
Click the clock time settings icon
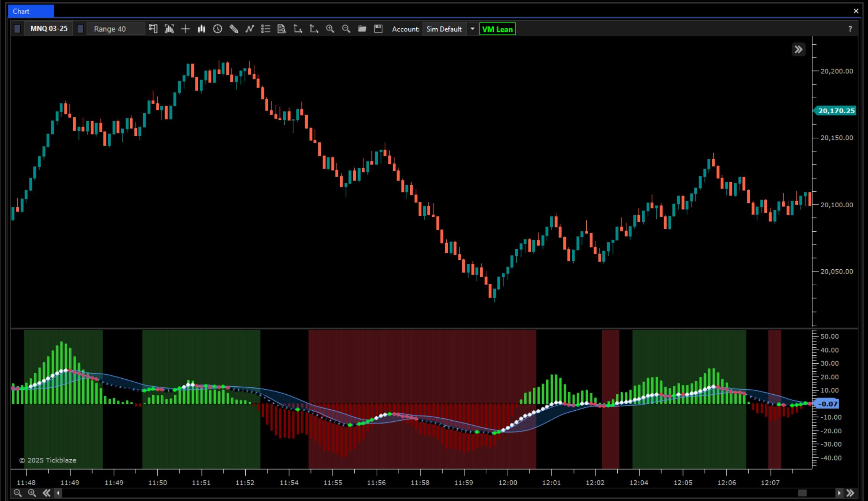[217, 29]
